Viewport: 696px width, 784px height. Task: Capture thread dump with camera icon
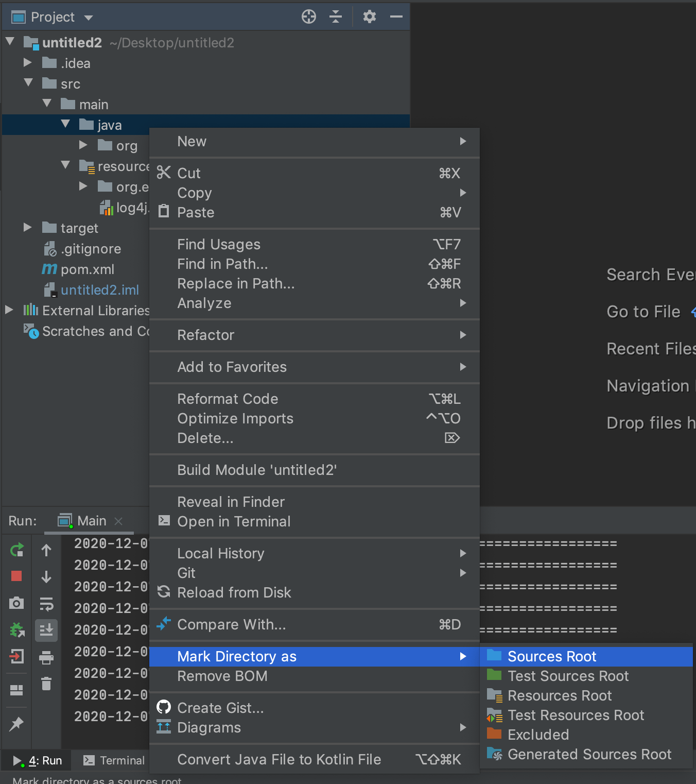point(16,603)
